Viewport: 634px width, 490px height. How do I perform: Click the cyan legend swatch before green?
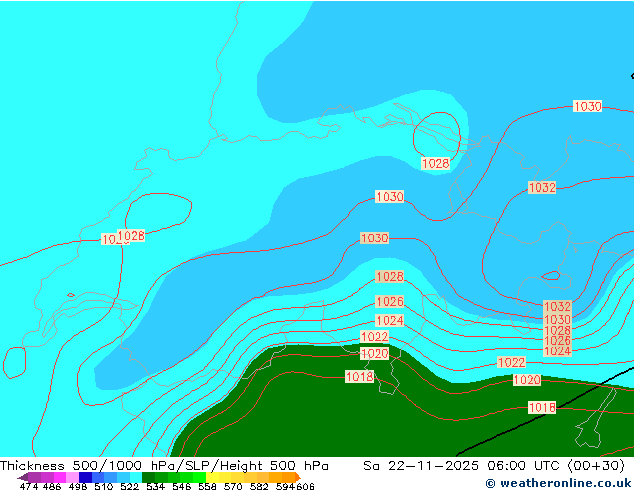tap(136, 477)
